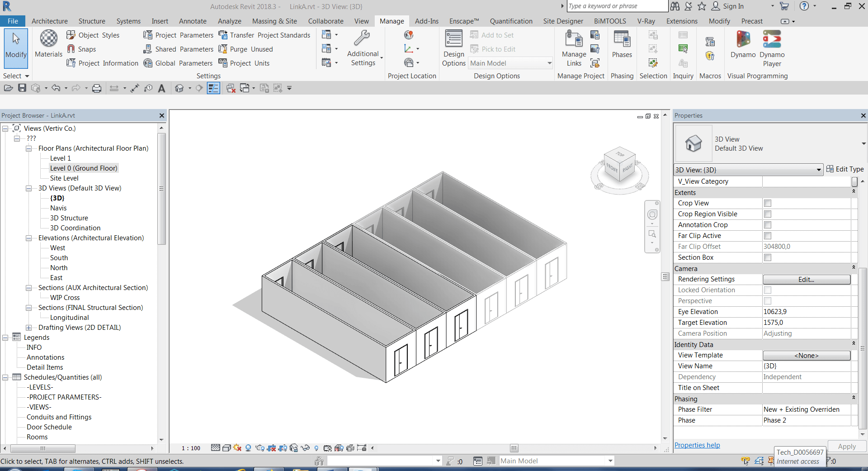Check the Section Box option
This screenshot has height=471, width=868.
767,257
